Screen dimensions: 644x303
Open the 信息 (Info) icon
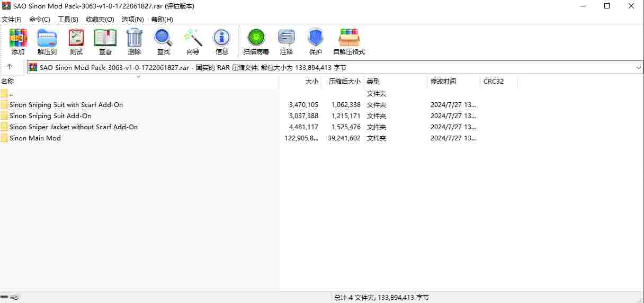coord(221,38)
